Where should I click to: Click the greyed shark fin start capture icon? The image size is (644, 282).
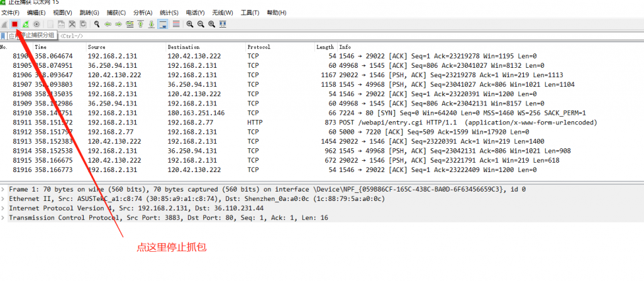point(4,24)
